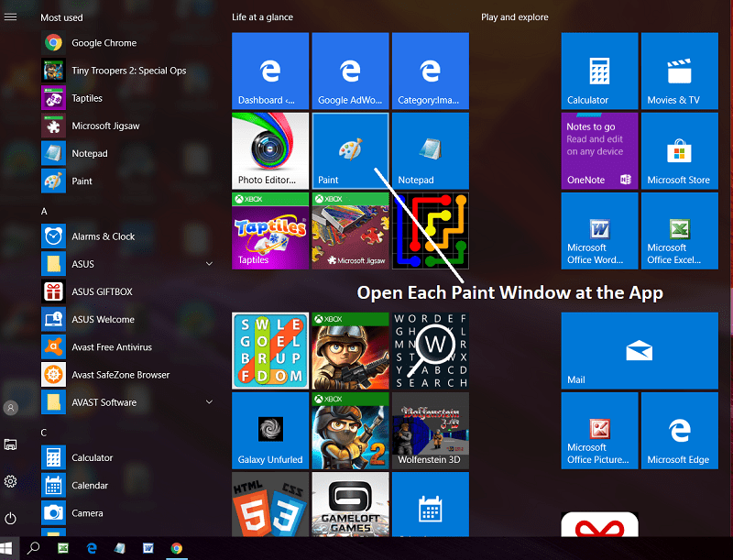Open user account icon in Start sidebar
The image size is (733, 560).
[10, 408]
